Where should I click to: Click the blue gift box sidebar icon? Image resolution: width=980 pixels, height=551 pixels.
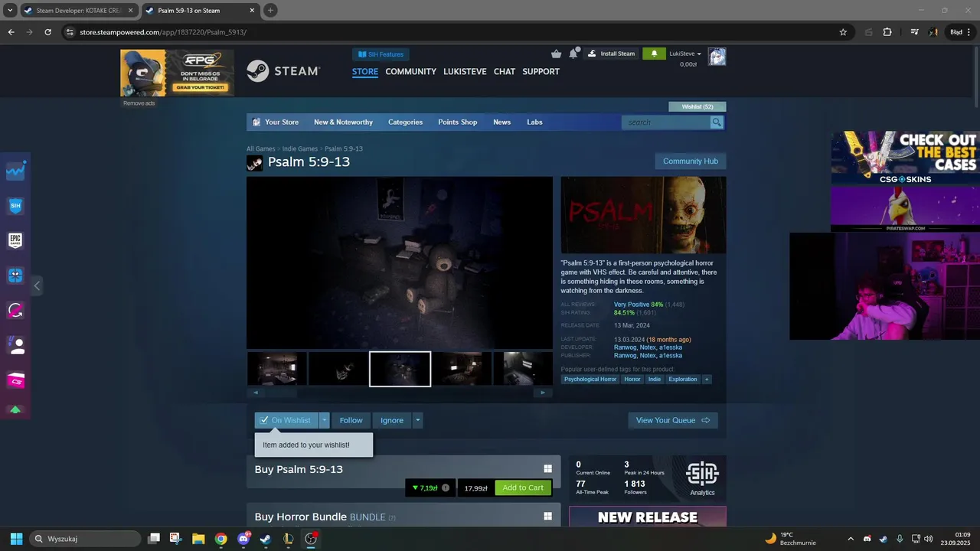[15, 275]
